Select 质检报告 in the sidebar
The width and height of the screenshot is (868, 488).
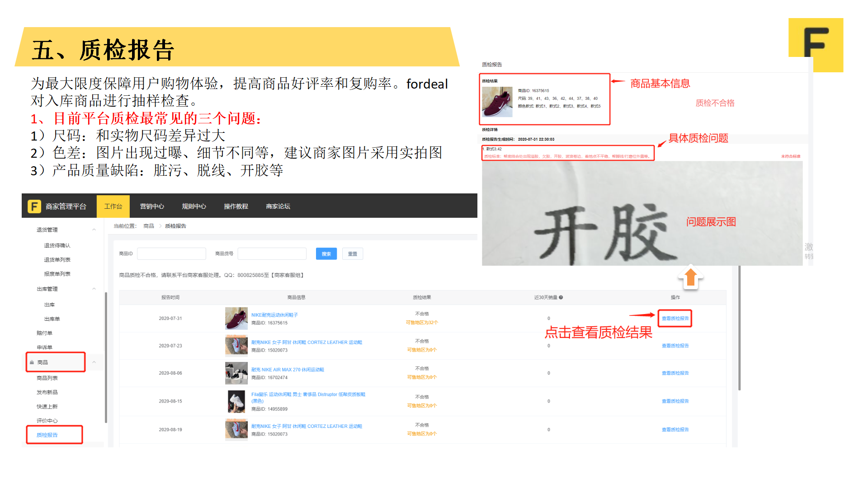coord(47,435)
